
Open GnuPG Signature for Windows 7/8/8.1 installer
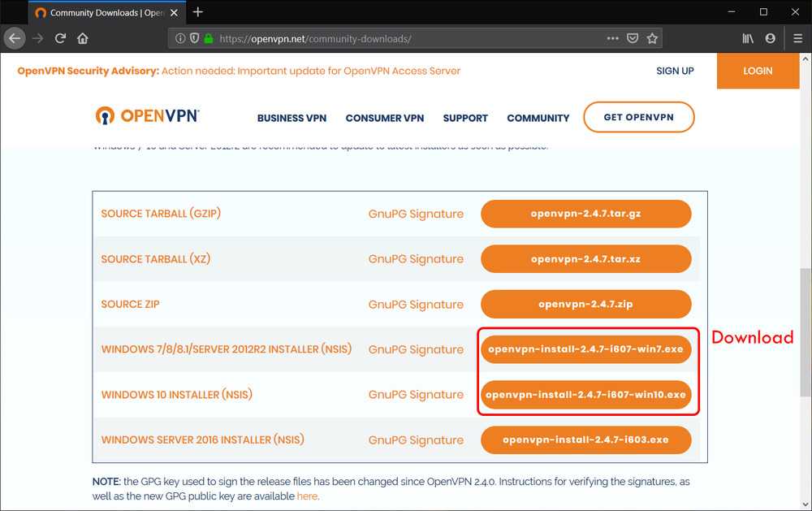416,350
